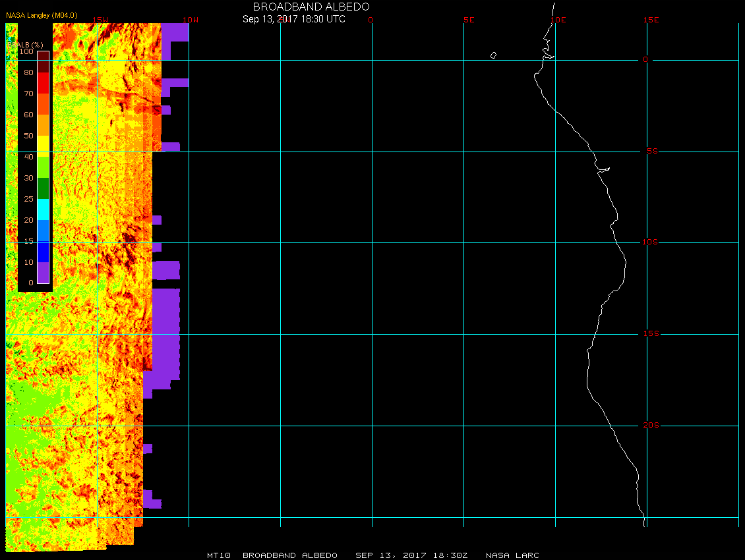Click the 15E longitude label
The height and width of the screenshot is (560, 745).
click(651, 20)
